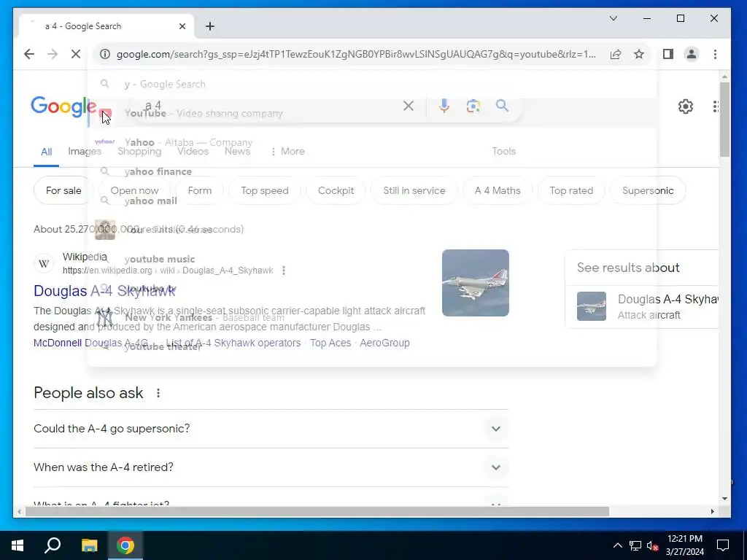The width and height of the screenshot is (747, 560).
Task: Open the Windows Start menu
Action: pyautogui.click(x=18, y=545)
